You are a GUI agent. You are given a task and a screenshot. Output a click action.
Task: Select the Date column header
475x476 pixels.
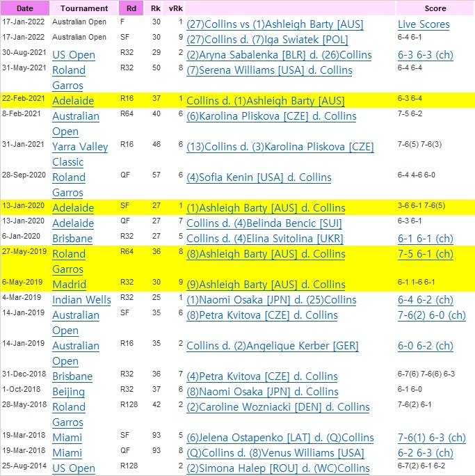pos(25,8)
